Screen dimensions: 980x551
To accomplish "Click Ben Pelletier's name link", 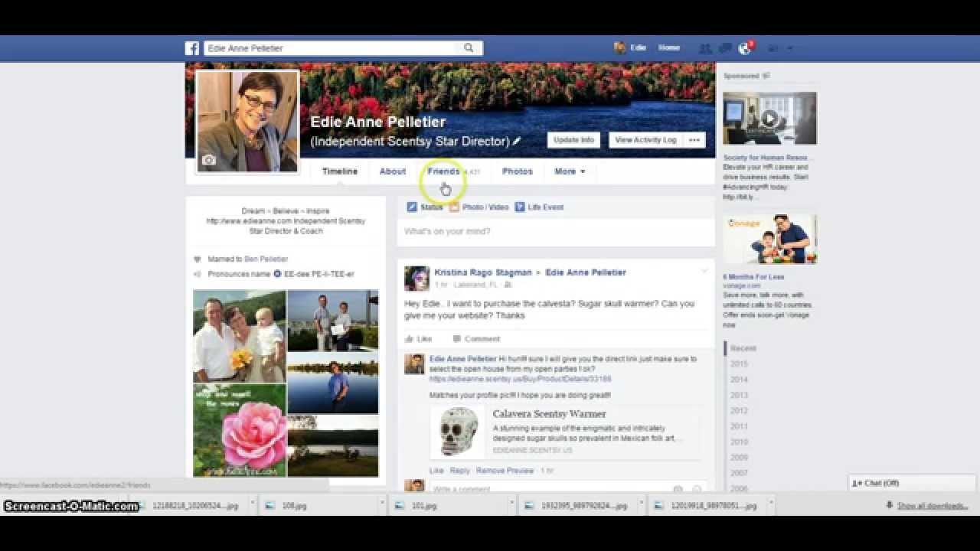I will click(266, 259).
